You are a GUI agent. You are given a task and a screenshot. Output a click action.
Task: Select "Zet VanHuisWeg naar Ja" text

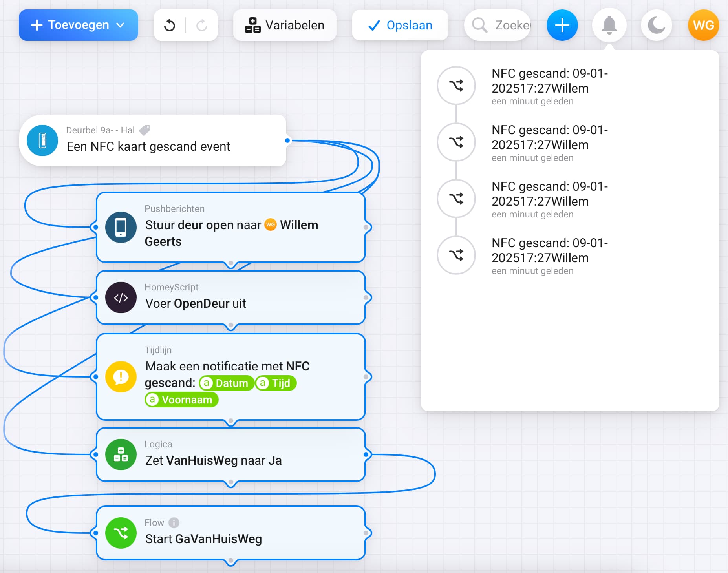(214, 460)
